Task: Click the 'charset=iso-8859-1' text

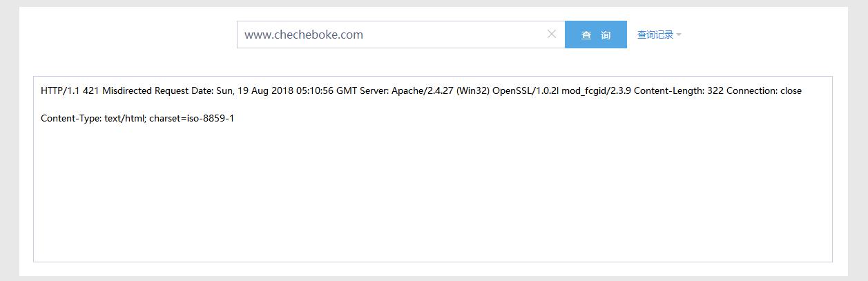Action: pyautogui.click(x=190, y=118)
